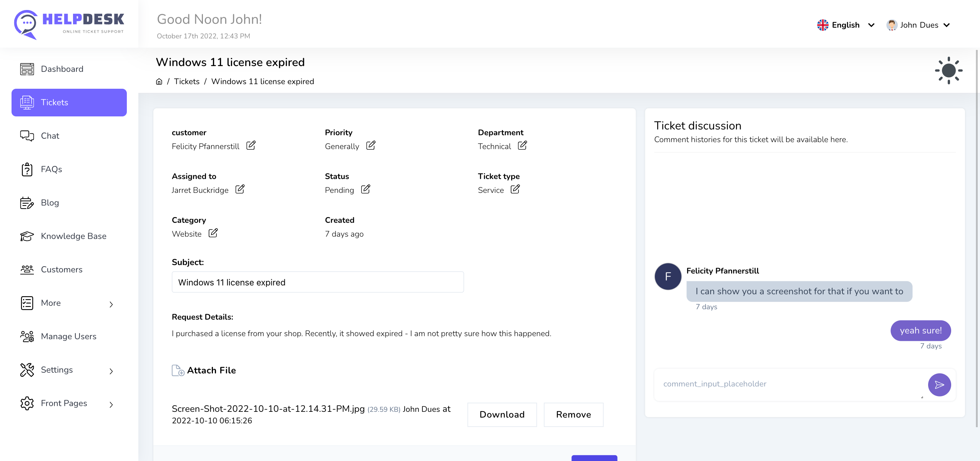
Task: Click the 'Felicity Pfannerstill' customer name text
Action: 206,146
